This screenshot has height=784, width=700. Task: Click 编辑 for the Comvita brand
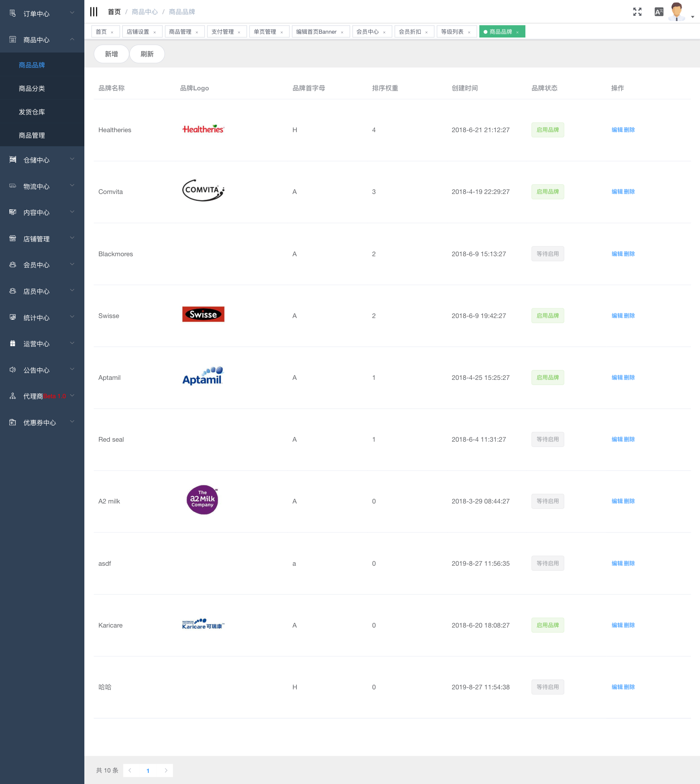pos(617,192)
